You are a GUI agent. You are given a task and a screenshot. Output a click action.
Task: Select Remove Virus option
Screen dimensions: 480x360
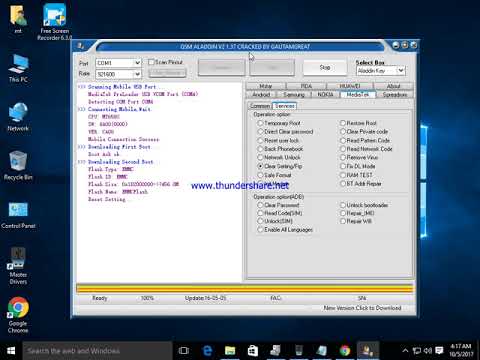[x=343, y=157]
